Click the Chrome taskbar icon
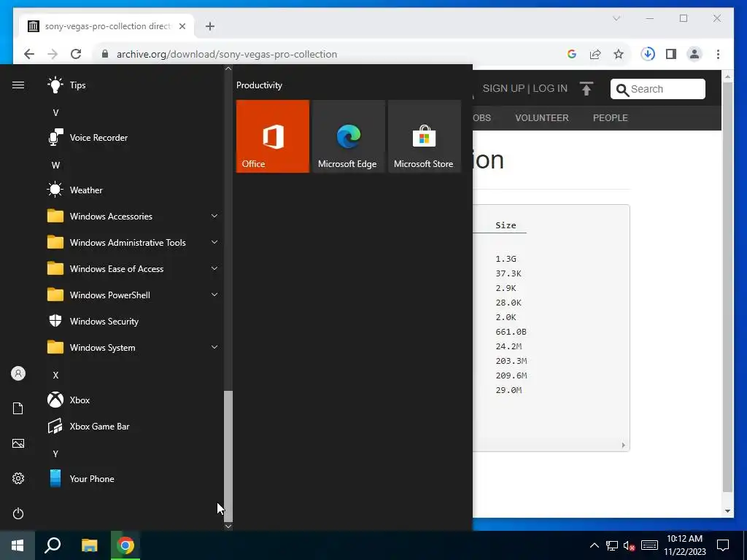 pyautogui.click(x=125, y=545)
